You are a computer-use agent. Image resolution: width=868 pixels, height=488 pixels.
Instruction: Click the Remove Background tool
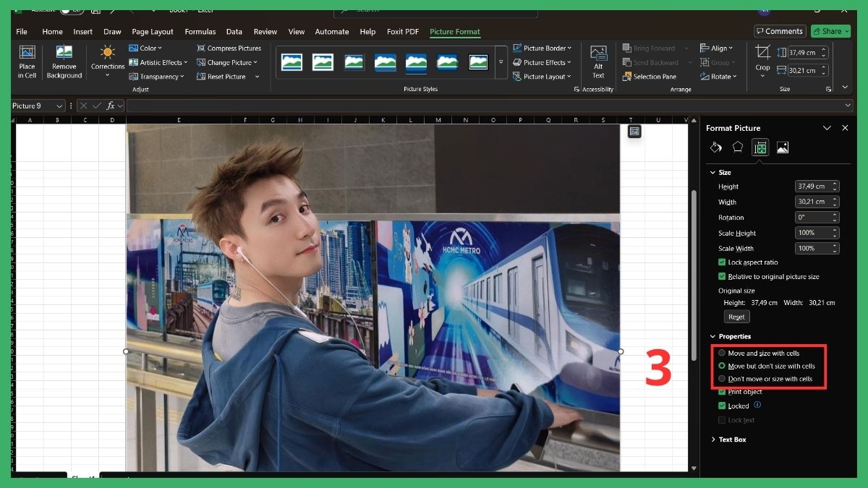coord(64,62)
